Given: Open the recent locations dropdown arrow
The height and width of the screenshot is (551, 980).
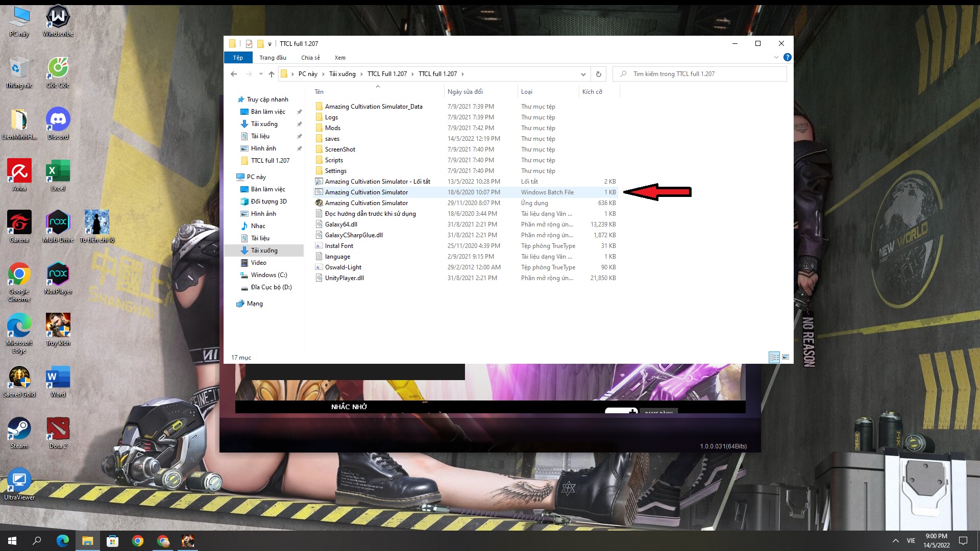Looking at the screenshot, I should click(x=261, y=74).
